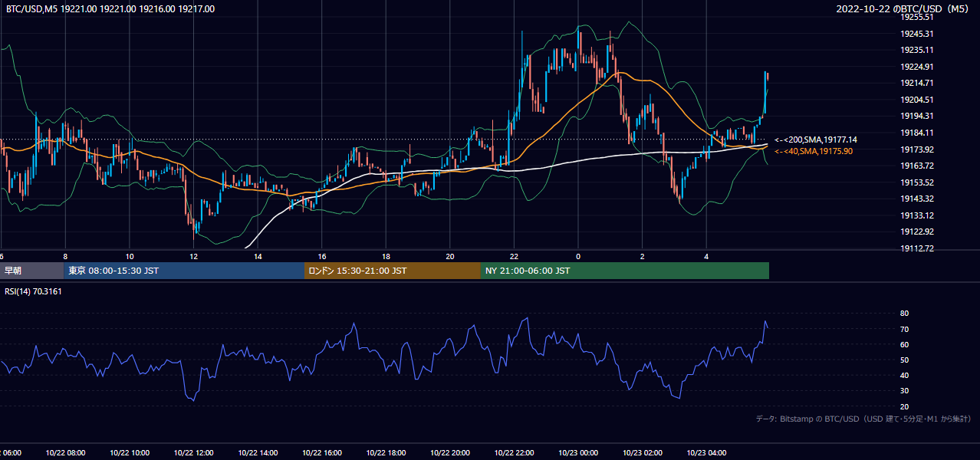Click hour label 18 under the price chart
The width and height of the screenshot is (980, 460).
[x=386, y=257]
